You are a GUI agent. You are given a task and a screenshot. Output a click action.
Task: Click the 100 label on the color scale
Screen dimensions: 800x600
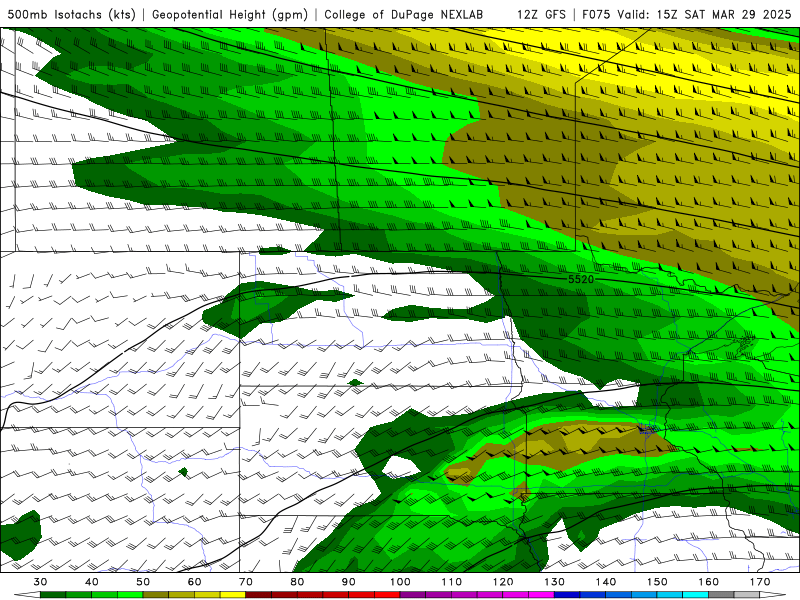(401, 582)
